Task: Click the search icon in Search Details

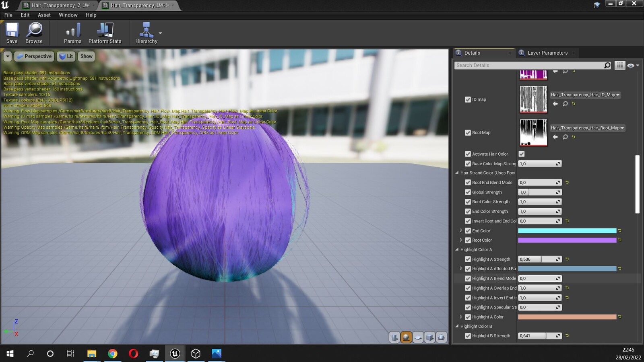Action: click(x=607, y=65)
